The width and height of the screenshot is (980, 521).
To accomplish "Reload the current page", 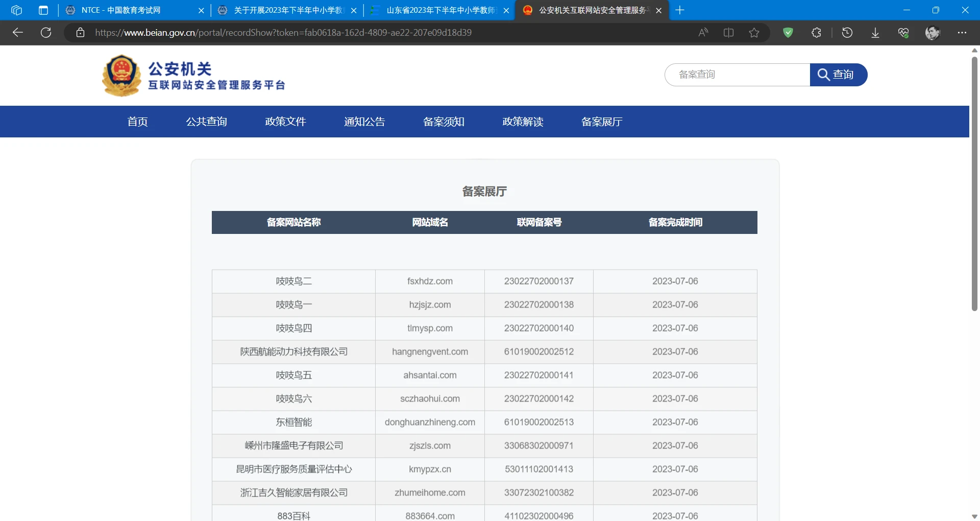I will tap(46, 33).
